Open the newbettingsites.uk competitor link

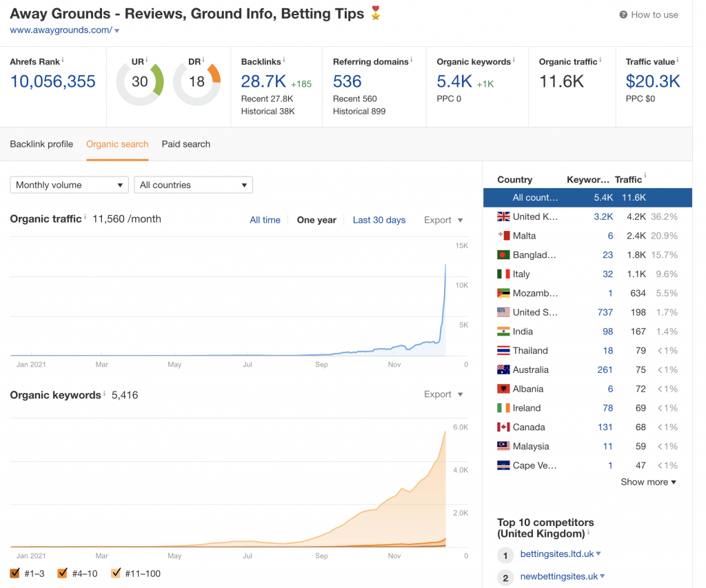pos(559,576)
